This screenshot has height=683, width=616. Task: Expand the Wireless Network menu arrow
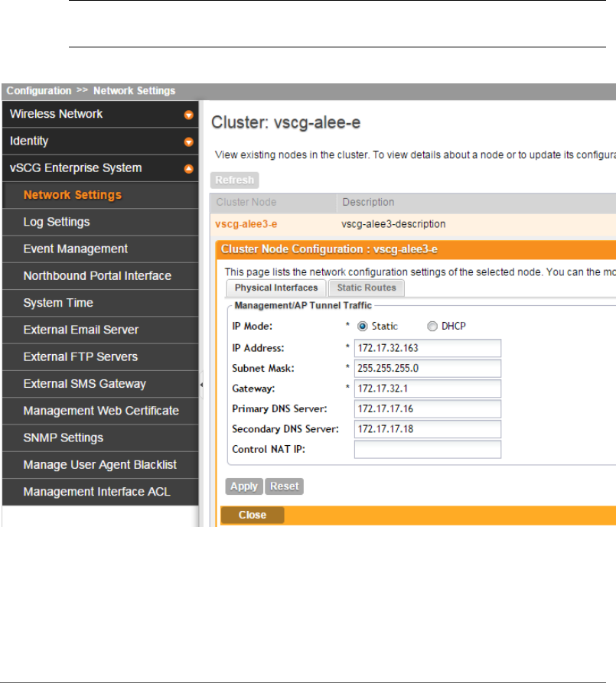pyautogui.click(x=188, y=115)
